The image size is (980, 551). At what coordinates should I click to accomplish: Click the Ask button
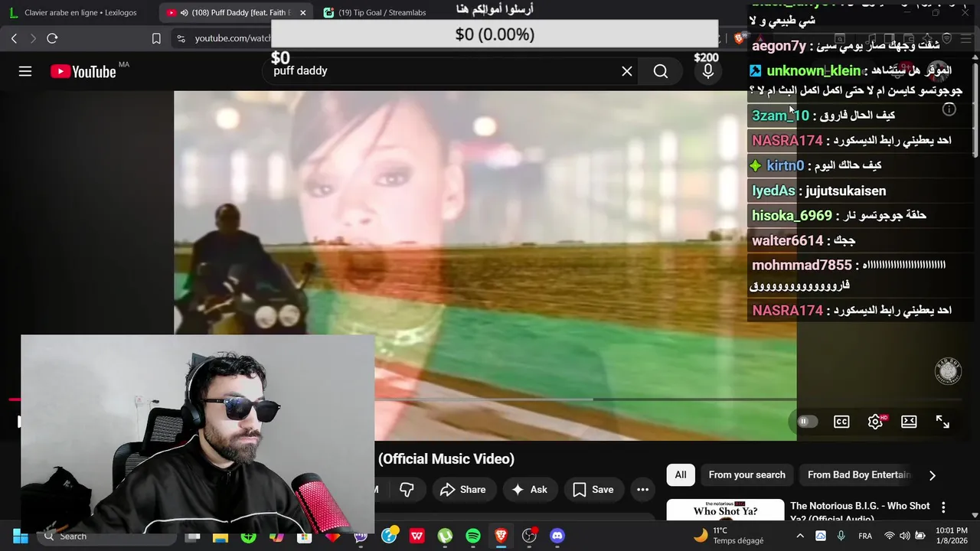tap(530, 490)
